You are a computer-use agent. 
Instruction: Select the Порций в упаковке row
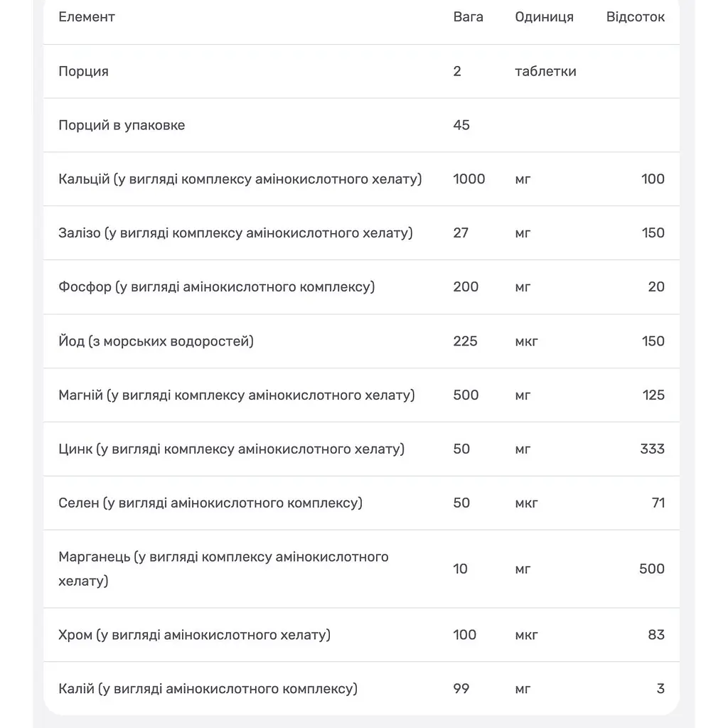[x=361, y=125]
